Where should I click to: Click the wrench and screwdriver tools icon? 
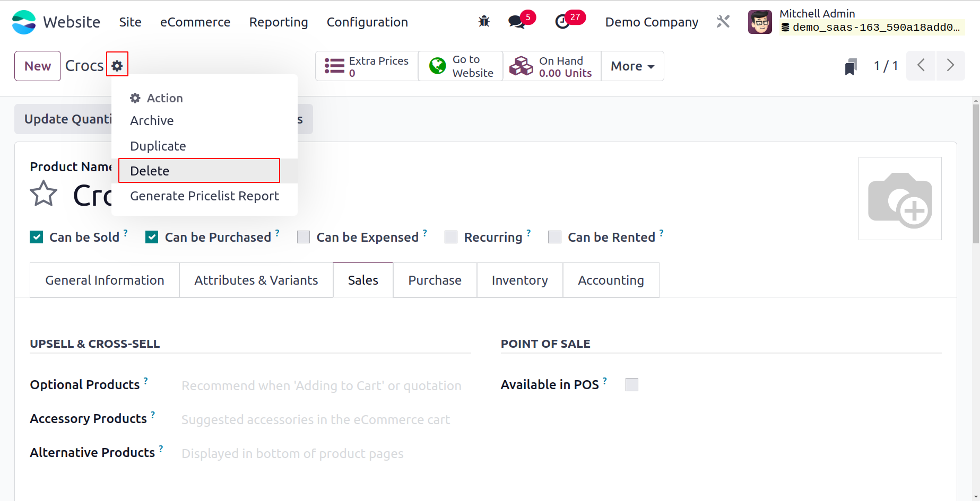click(x=723, y=22)
